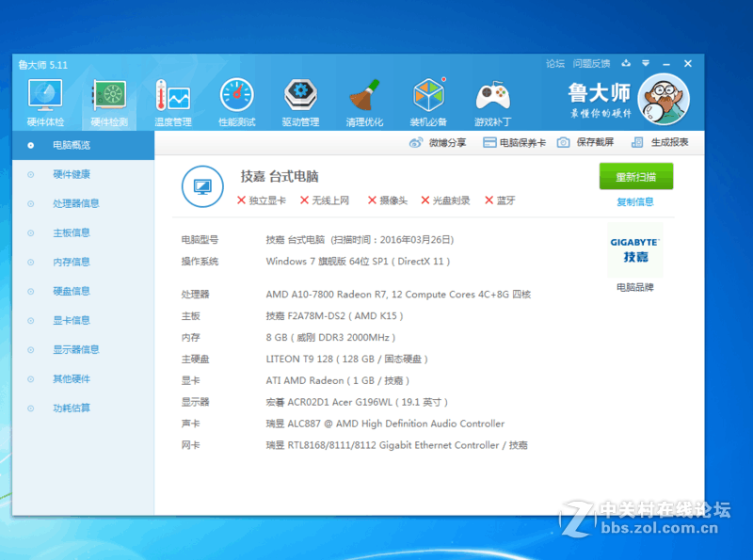Click the 鲁大师 5.11 title text
The width and height of the screenshot is (753, 560).
pyautogui.click(x=42, y=65)
